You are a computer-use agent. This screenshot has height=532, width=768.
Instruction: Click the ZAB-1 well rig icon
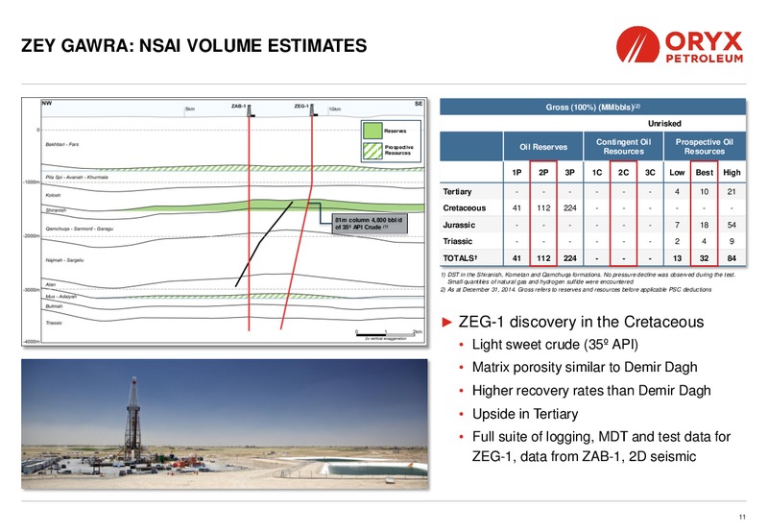251,110
